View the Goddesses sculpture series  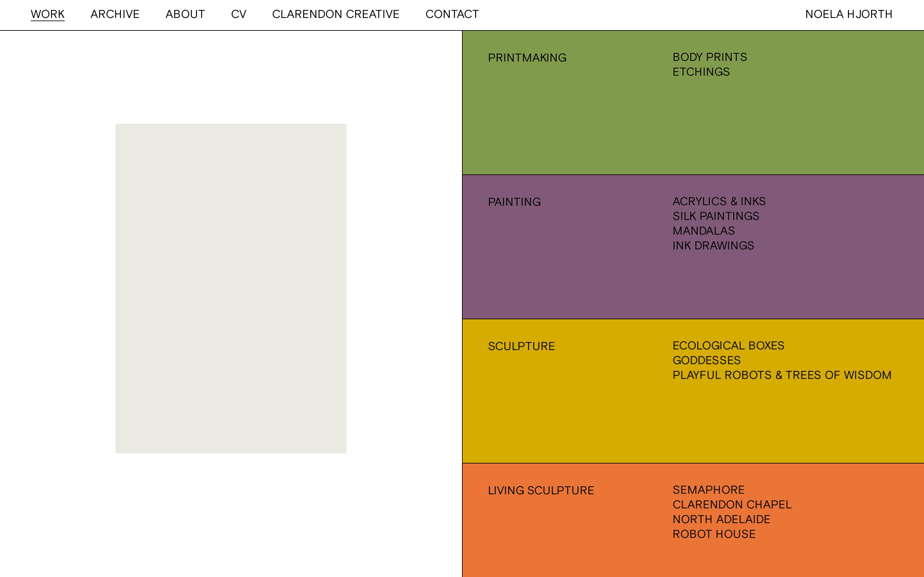706,360
